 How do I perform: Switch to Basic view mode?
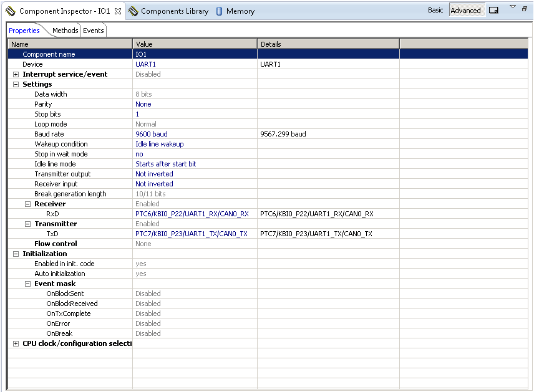[435, 10]
